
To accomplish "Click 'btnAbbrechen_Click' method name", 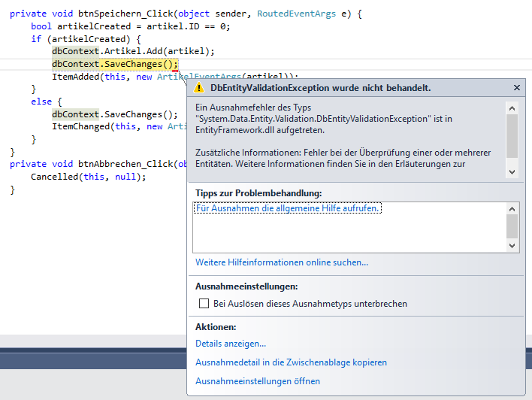I will point(125,164).
